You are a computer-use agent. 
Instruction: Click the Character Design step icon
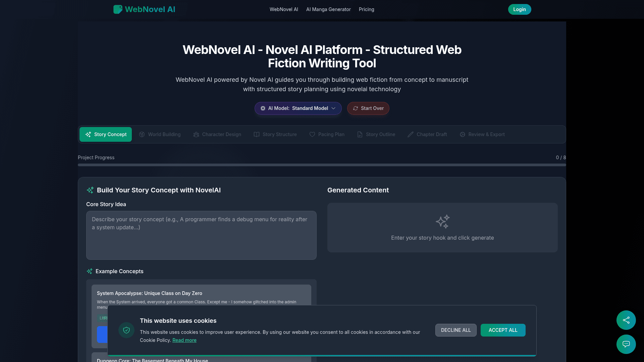click(x=196, y=134)
